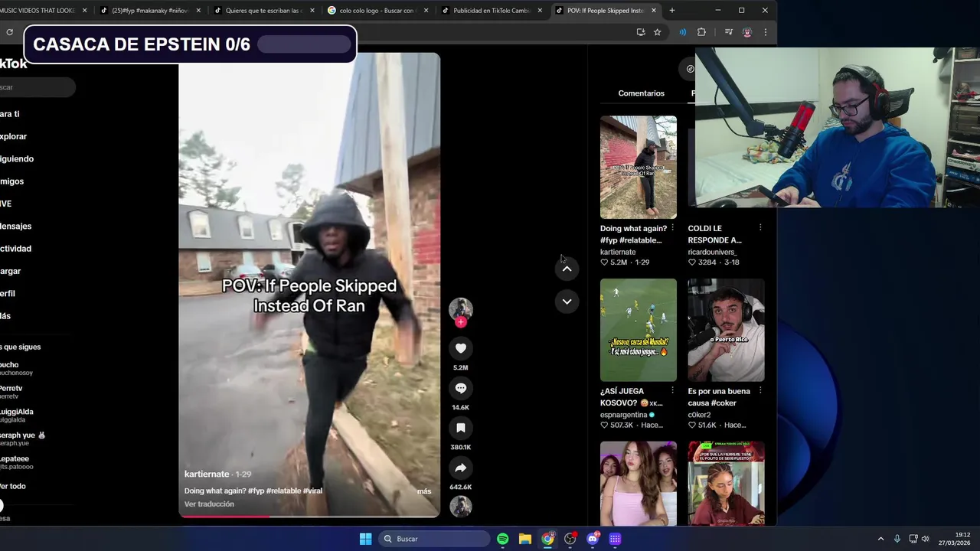This screenshot has height=551, width=980.
Task: Seek on the red video progress bar
Action: (309, 516)
